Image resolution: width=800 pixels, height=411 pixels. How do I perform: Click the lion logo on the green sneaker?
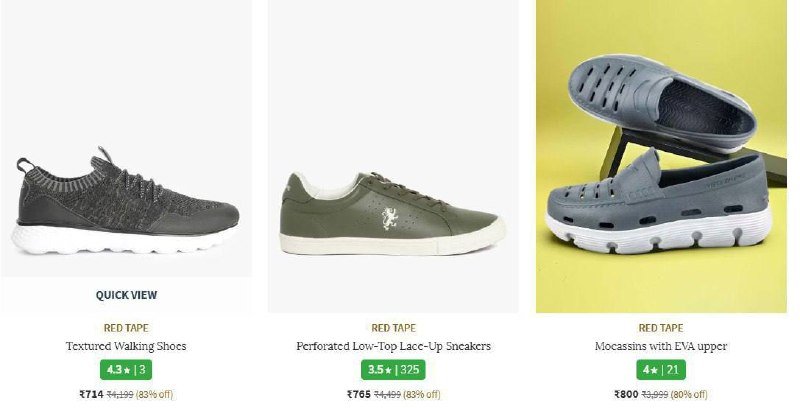pos(389,218)
